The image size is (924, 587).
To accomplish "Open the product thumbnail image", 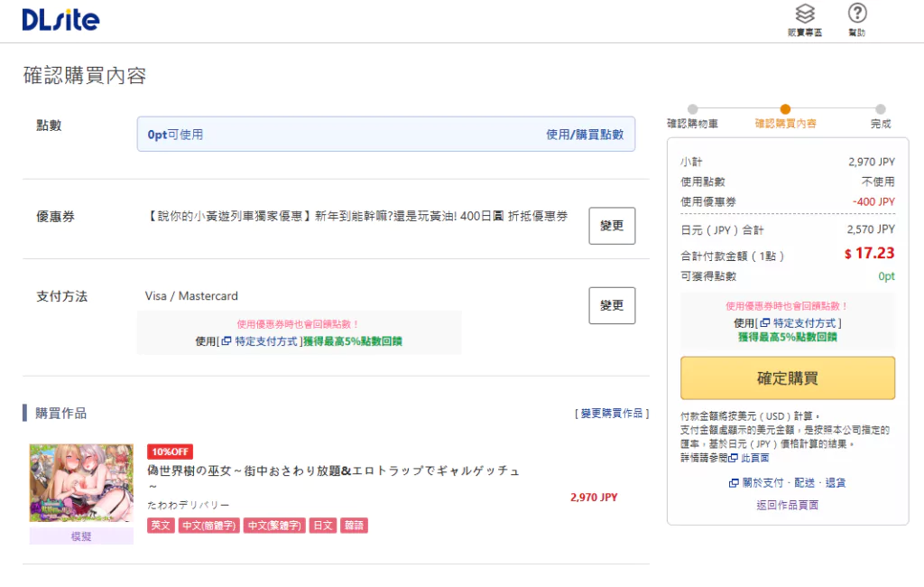I will coord(81,483).
